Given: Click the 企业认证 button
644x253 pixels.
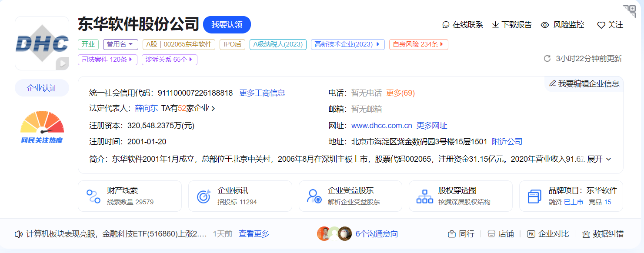Looking at the screenshot, I should (x=42, y=88).
